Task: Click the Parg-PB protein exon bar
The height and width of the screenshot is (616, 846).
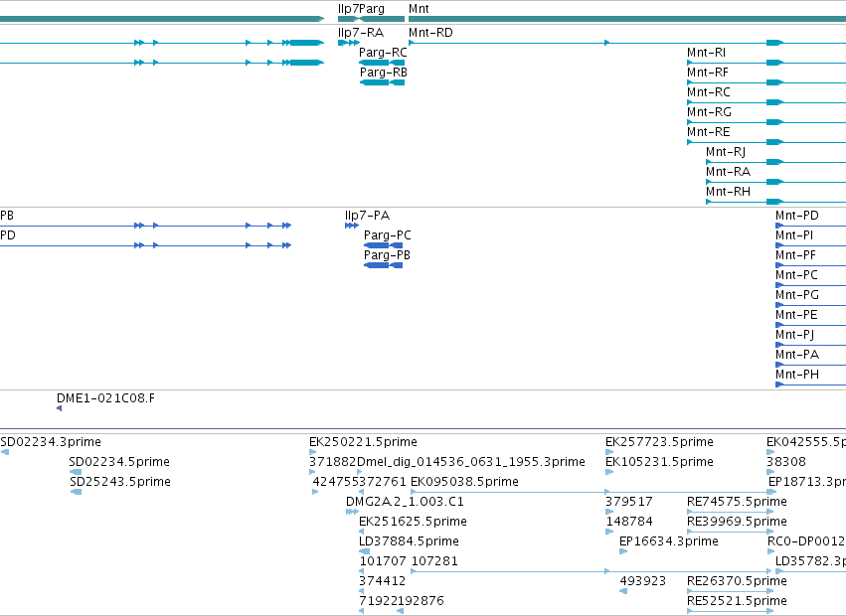Action: (x=384, y=265)
